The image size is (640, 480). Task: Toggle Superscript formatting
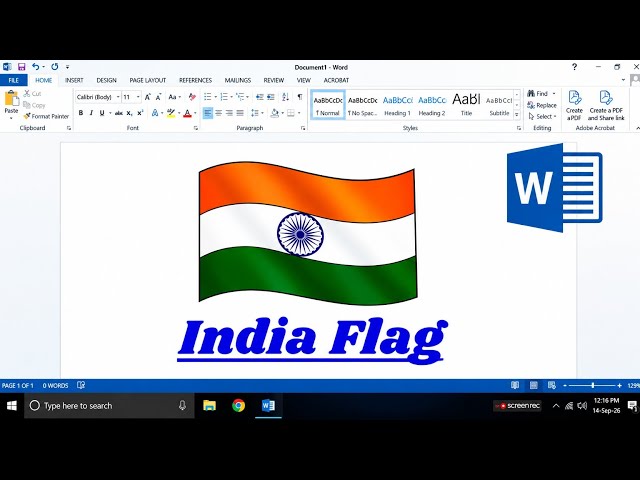click(x=140, y=113)
